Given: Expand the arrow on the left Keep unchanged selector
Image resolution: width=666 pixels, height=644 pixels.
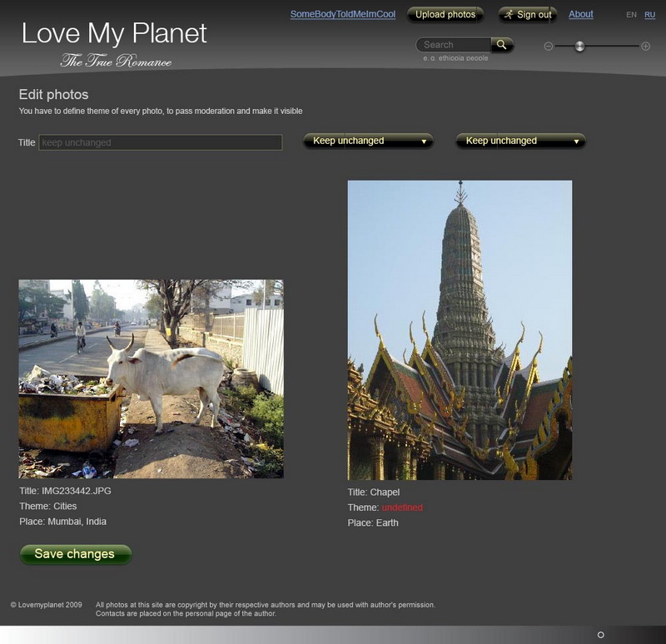Looking at the screenshot, I should [425, 141].
